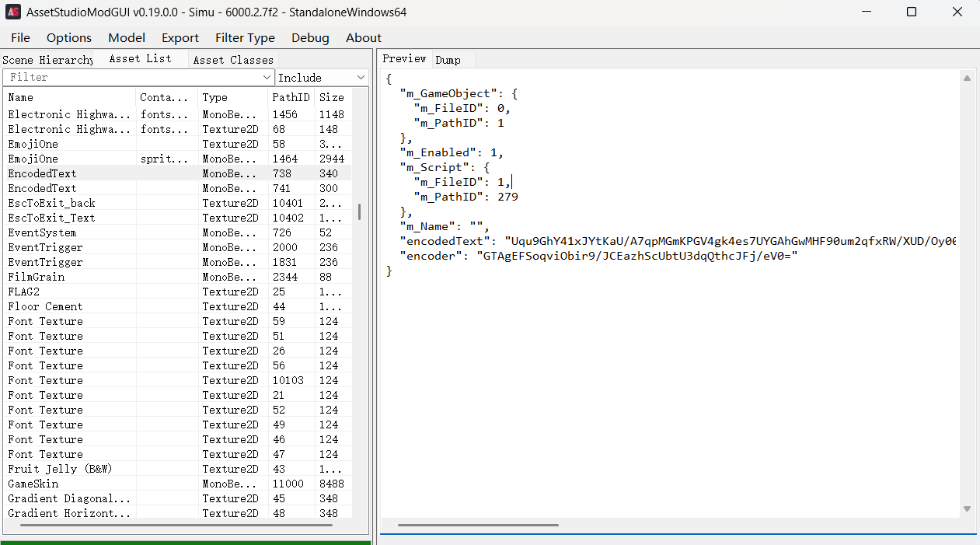Select the Gradient Horizontal texture row
Screen dimensions: 980x545
click(178, 513)
